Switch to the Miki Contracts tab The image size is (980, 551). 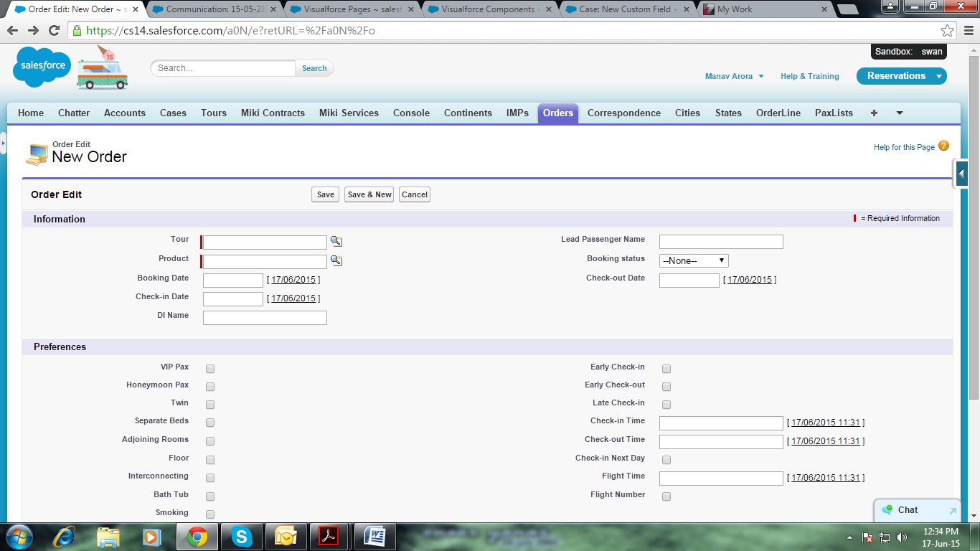coord(273,113)
